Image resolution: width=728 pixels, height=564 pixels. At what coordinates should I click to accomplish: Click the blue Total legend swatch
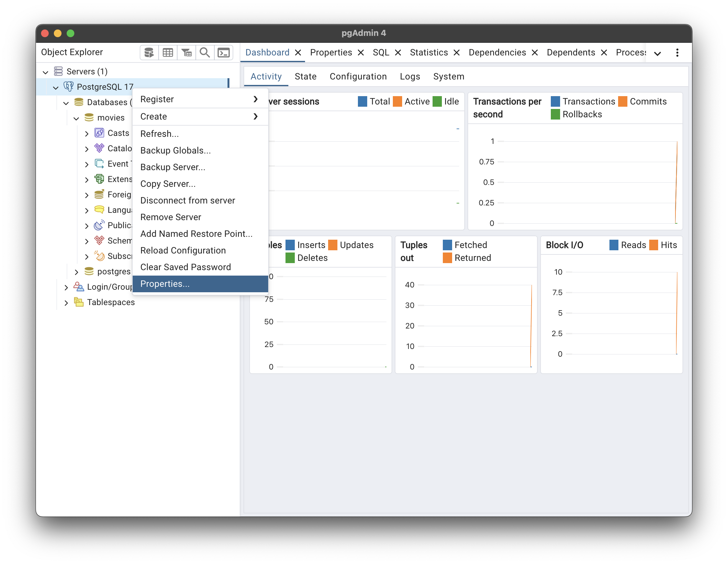pyautogui.click(x=362, y=101)
